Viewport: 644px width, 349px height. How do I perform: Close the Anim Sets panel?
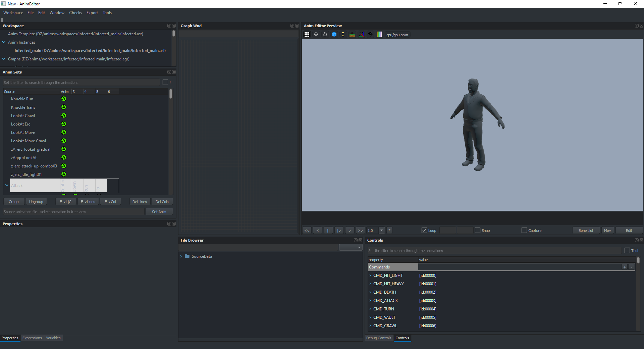(x=174, y=72)
